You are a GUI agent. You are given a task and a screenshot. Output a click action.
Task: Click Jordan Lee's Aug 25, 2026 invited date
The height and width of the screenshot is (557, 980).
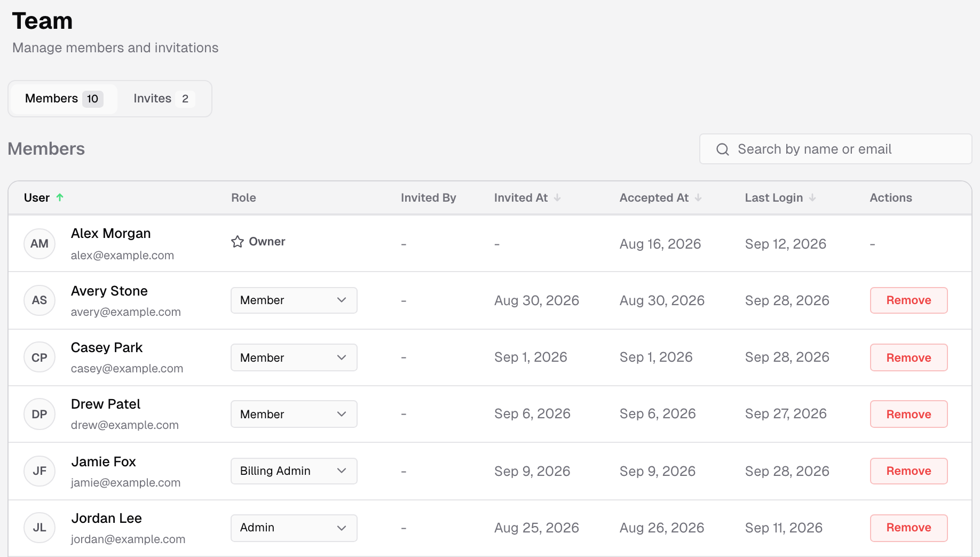coord(536,528)
